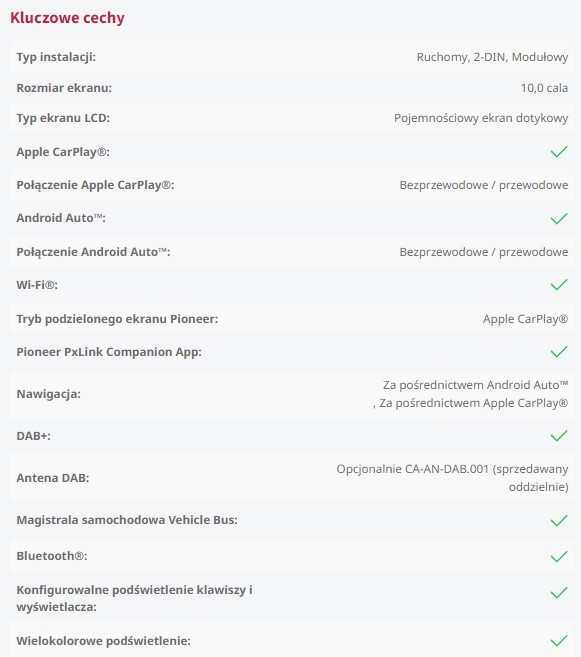The image size is (581, 657).
Task: Click the Bluetooth green checkmark
Action: [x=559, y=556]
